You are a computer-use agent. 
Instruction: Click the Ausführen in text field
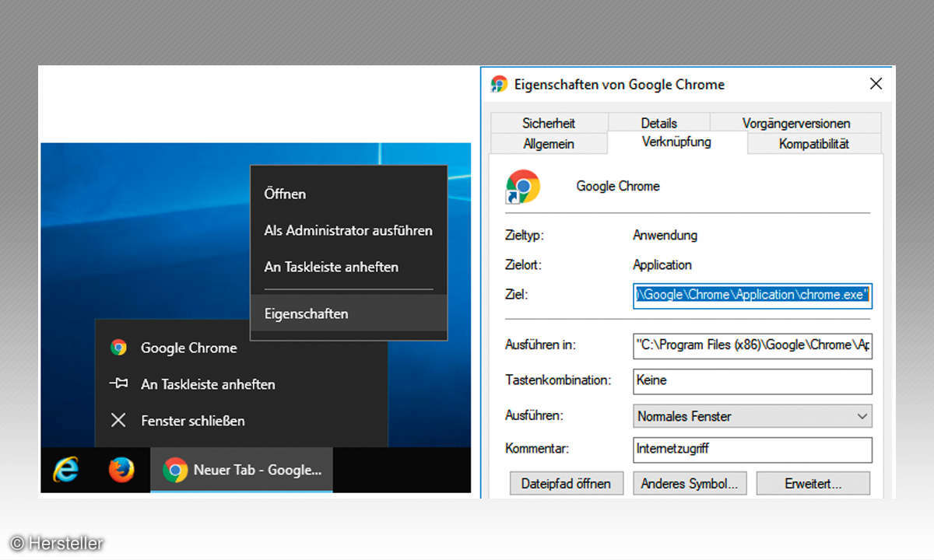753,345
